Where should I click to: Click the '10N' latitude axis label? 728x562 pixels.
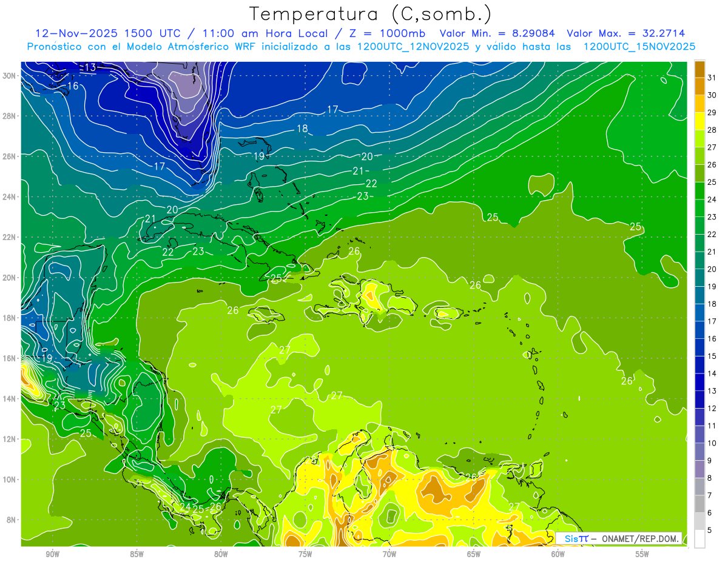[10, 480]
